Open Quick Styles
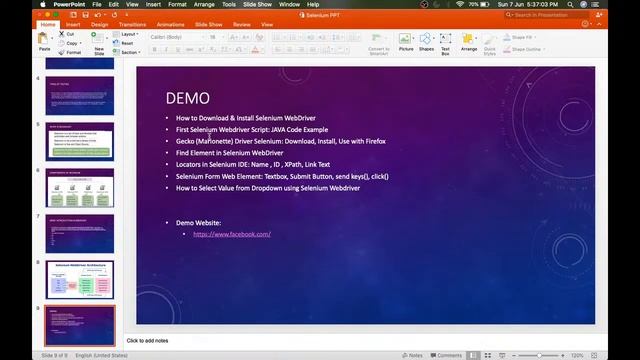The width and height of the screenshot is (640, 360). [489, 44]
